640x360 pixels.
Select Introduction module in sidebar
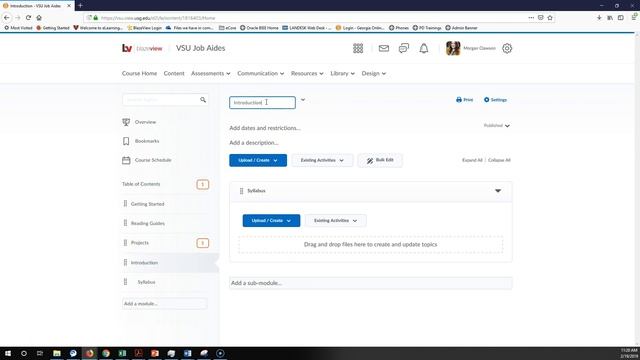coord(144,262)
